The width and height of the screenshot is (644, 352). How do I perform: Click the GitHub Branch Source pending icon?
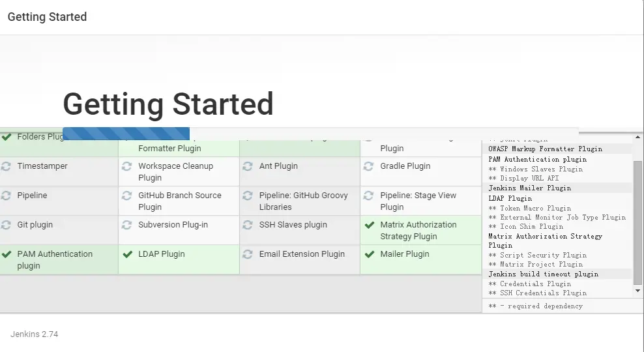(x=126, y=196)
